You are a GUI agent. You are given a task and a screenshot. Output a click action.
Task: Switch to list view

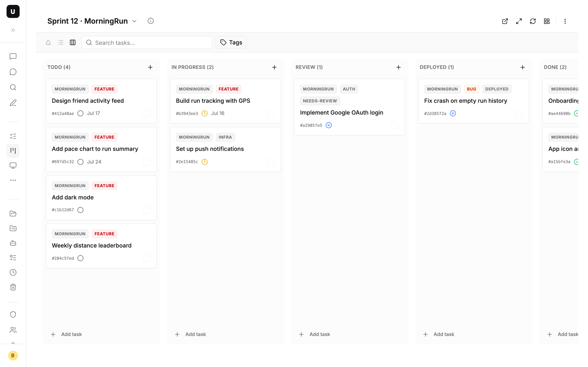(60, 42)
